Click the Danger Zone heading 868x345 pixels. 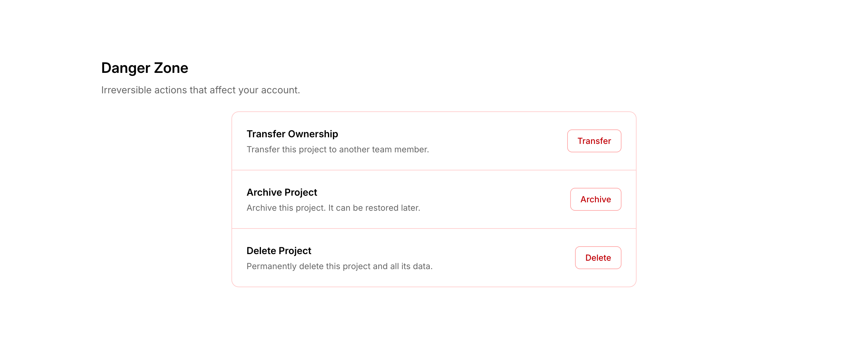click(145, 68)
